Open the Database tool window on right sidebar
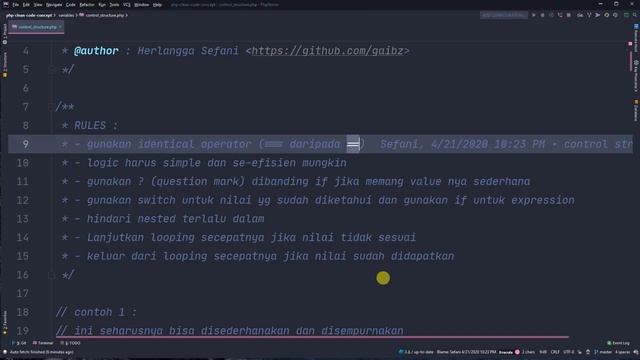Image resolution: width=640 pixels, height=360 pixels. 636,110
